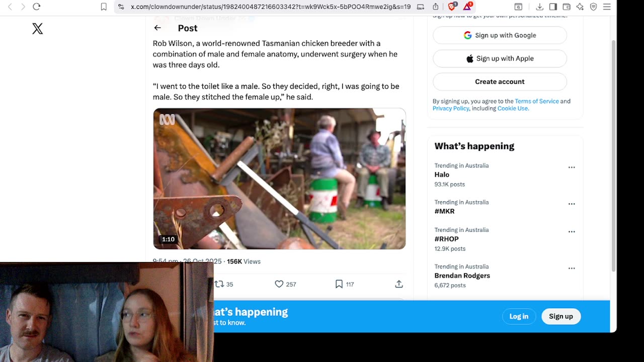The height and width of the screenshot is (362, 644).
Task: Open more options for Brendan Rodgers trend
Action: pos(572,268)
